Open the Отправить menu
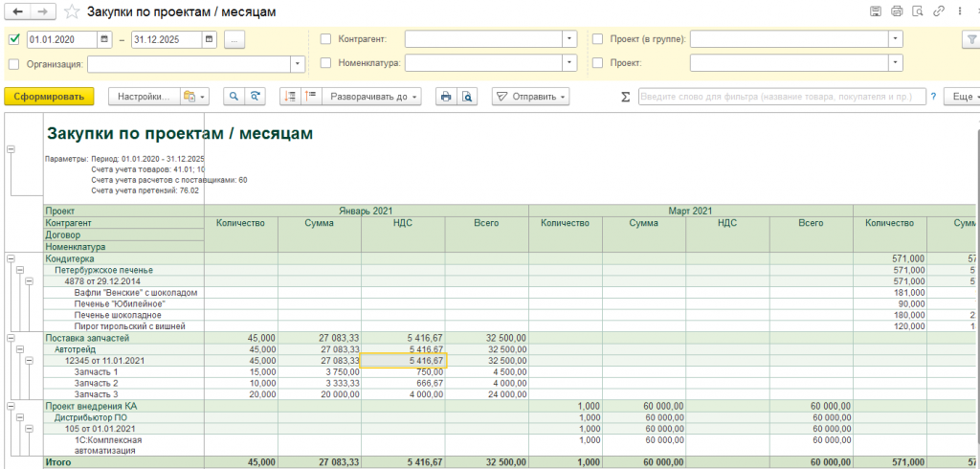 point(531,97)
